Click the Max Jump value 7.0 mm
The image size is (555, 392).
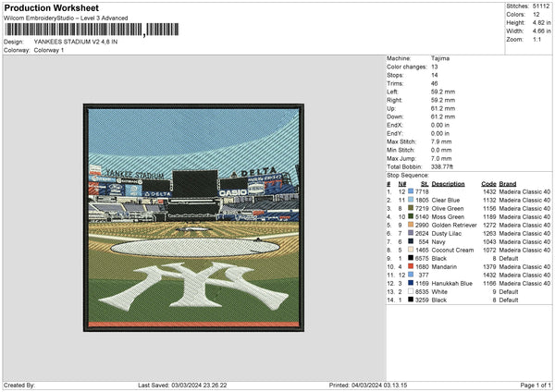click(441, 158)
